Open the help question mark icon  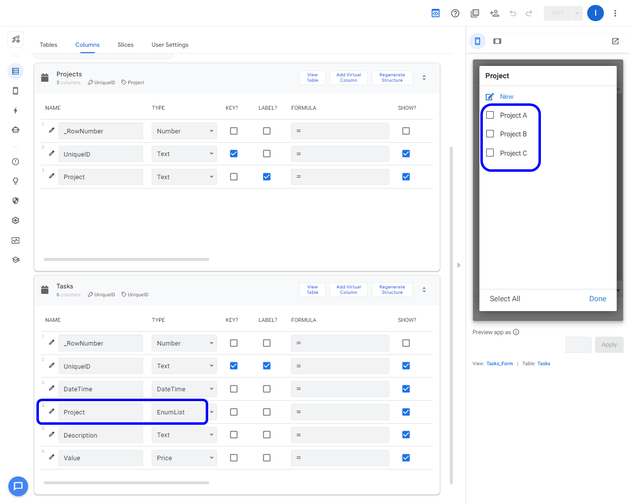pos(455,13)
